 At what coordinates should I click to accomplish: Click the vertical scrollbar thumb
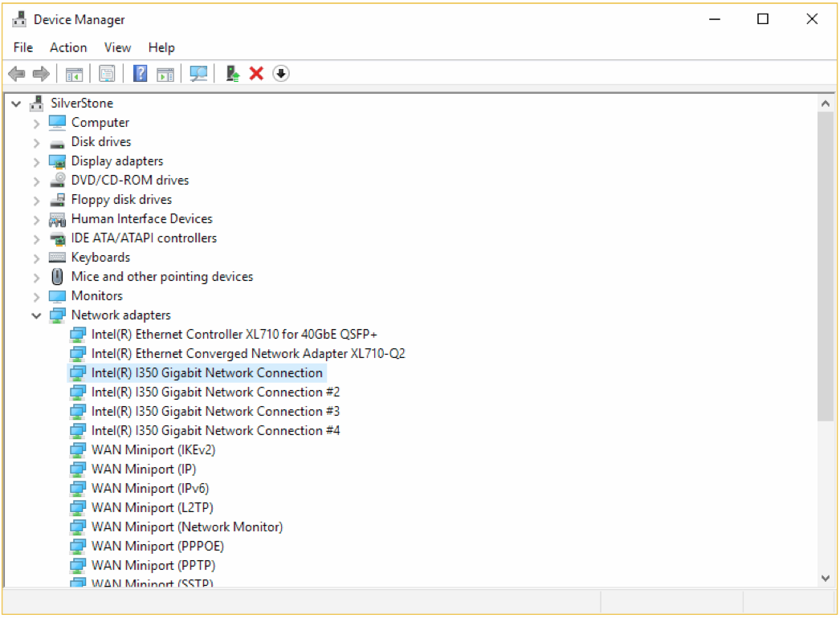click(825, 266)
